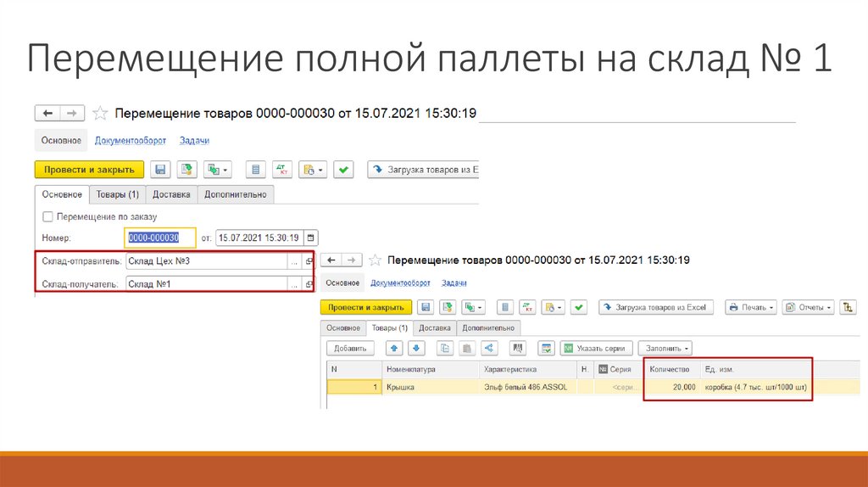
Task: Click the select button (…) in Склад-получатель field
Action: 294,283
